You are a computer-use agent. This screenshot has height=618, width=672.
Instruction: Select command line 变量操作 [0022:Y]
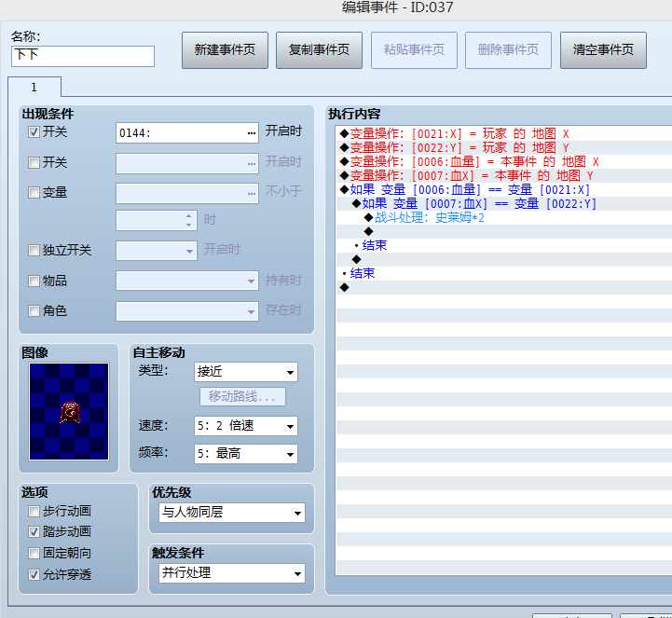pos(503,148)
